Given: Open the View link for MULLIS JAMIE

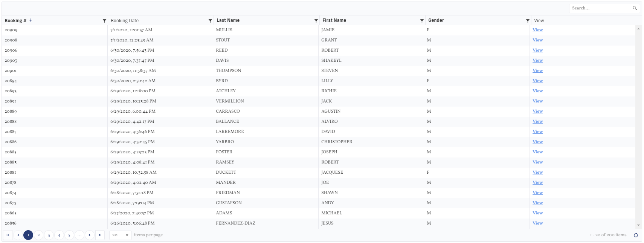Looking at the screenshot, I should click(537, 30).
